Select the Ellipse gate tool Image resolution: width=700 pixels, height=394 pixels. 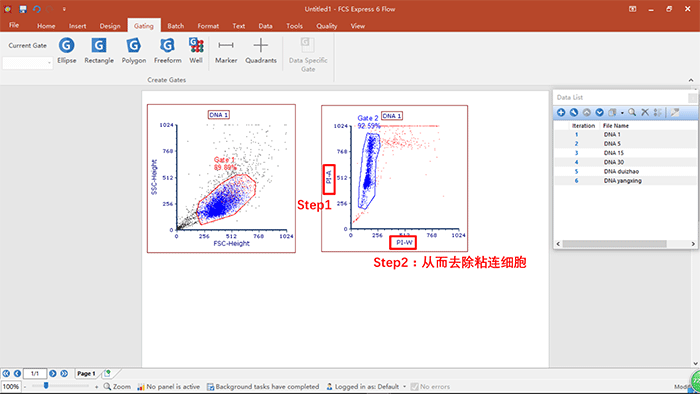[x=67, y=51]
